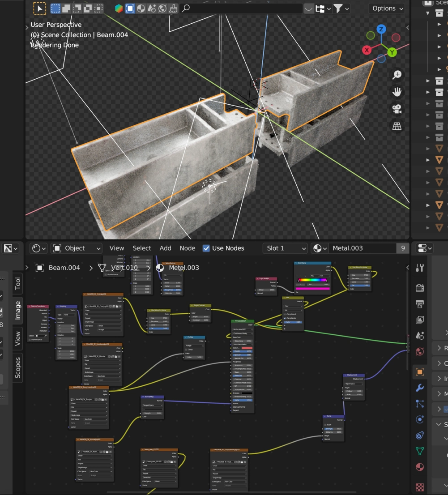448x495 pixels.
Task: Click the blue Z axis gizmo ball
Action: point(381,30)
